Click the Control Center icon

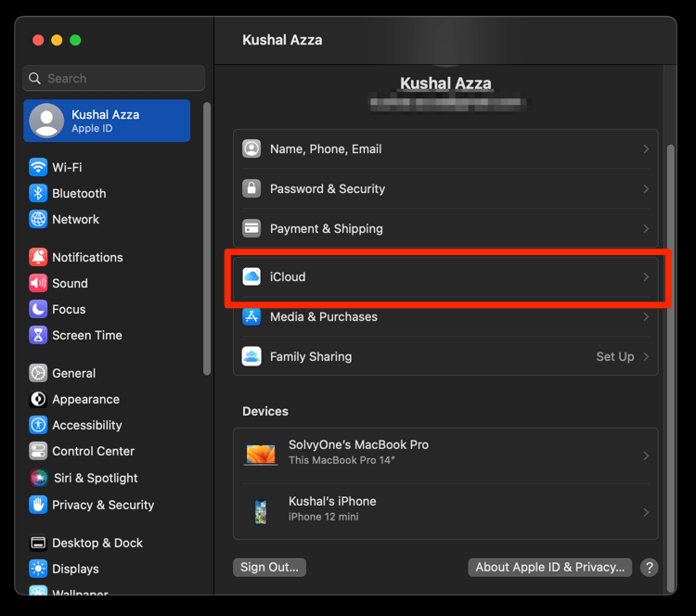coord(38,452)
